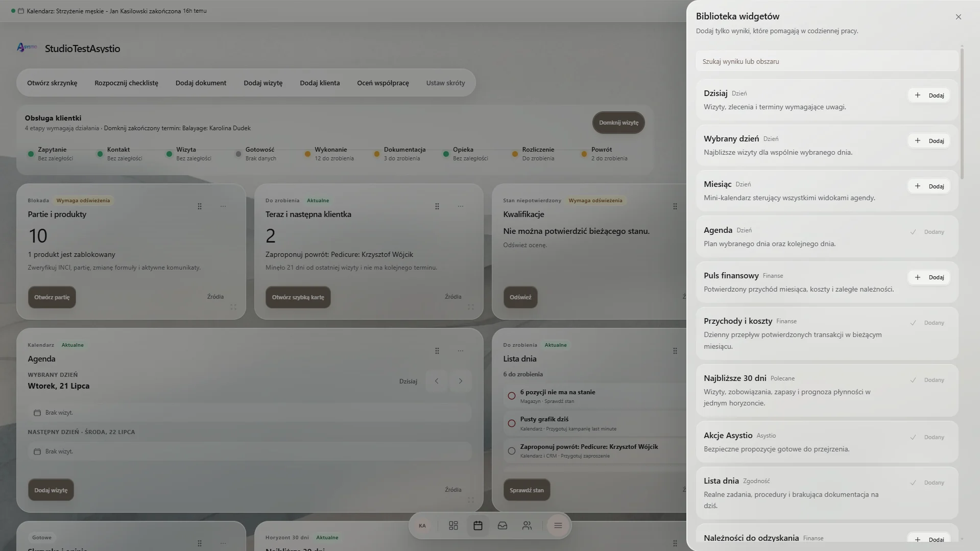Viewport: 980px width, 551px height.
Task: Click resize corner icon of Teraz i następna klientka card
Action: coord(471,307)
